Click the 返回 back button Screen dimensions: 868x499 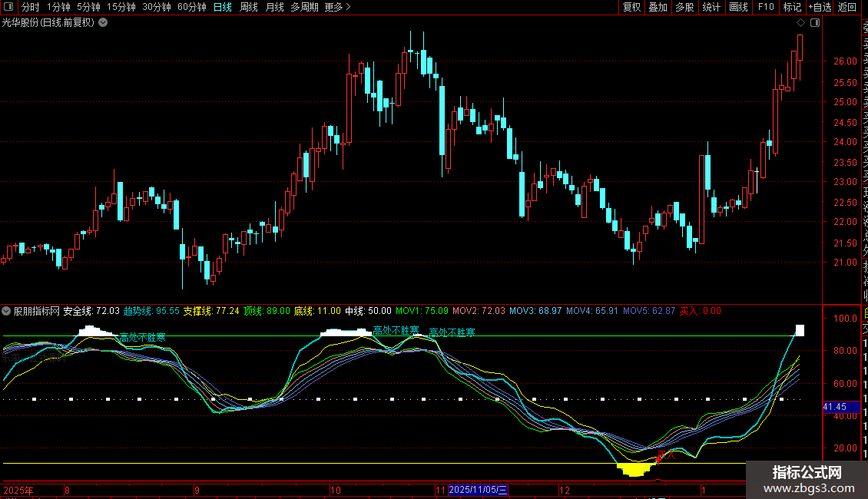846,8
